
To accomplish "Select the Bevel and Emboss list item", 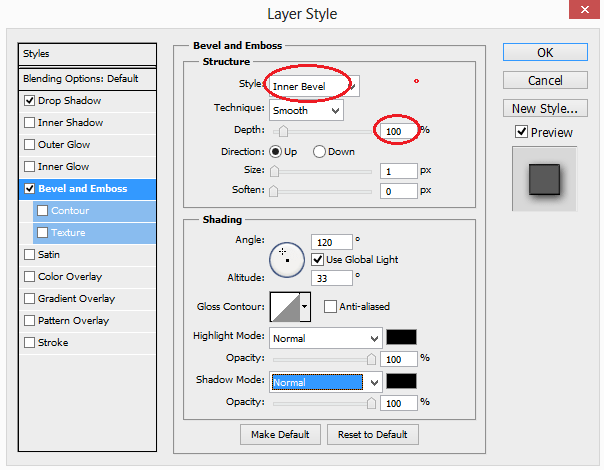I will pyautogui.click(x=87, y=189).
